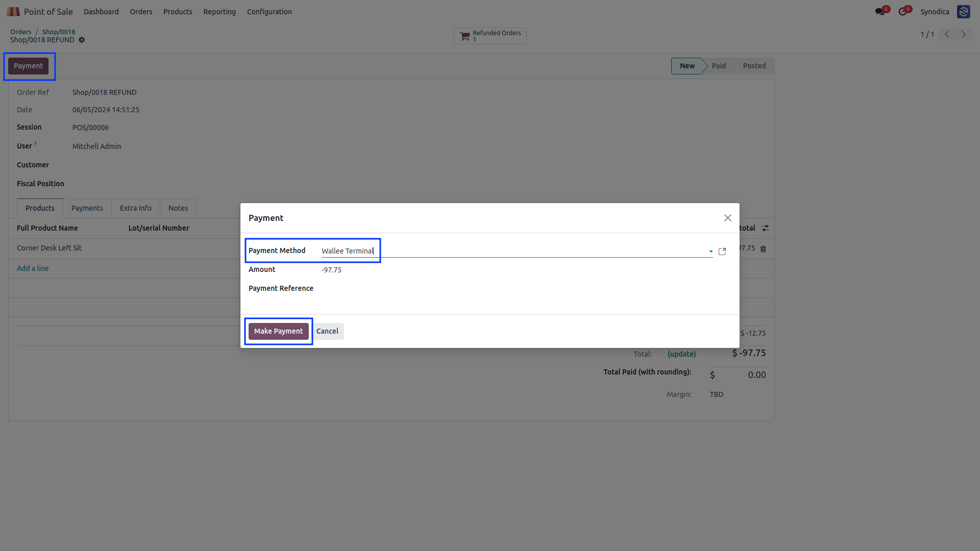Delete the Corner Desk Left Sit line
The width and height of the screenshot is (980, 551).
[x=764, y=249]
